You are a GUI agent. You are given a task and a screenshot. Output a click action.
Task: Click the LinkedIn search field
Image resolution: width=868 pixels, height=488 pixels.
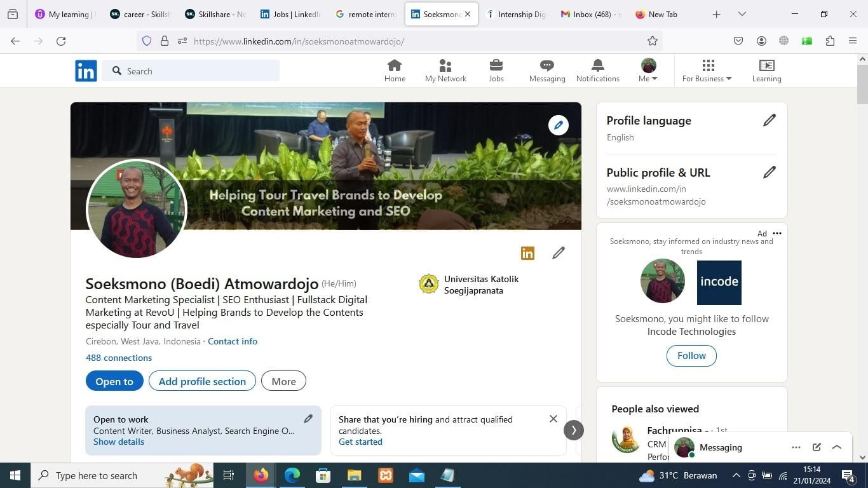click(191, 71)
